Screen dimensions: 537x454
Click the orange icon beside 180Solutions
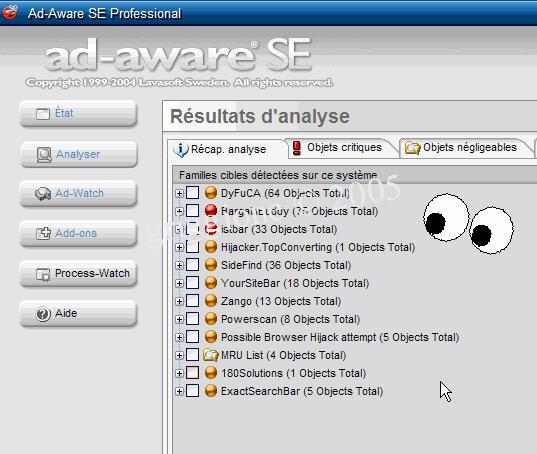[x=211, y=373]
